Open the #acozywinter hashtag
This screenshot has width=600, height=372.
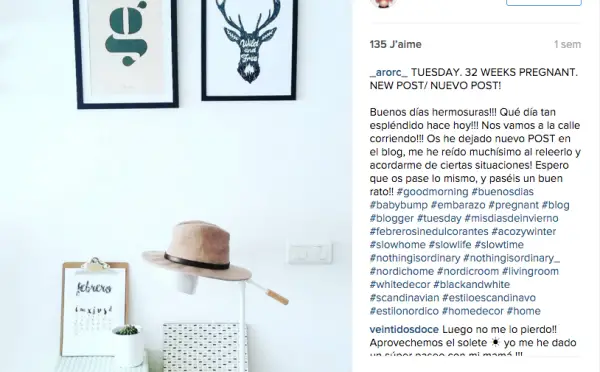pyautogui.click(x=524, y=232)
